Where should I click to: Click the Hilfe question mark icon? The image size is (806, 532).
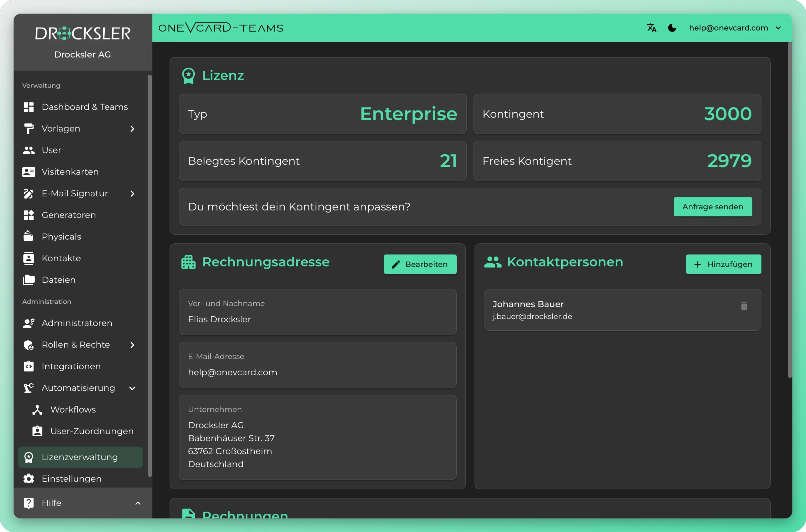point(29,503)
